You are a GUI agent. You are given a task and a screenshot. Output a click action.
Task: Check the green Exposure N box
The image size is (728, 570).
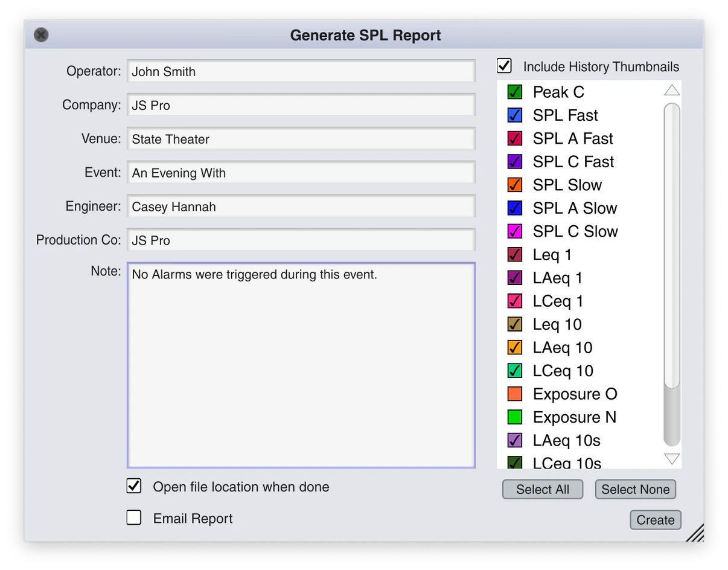click(514, 417)
